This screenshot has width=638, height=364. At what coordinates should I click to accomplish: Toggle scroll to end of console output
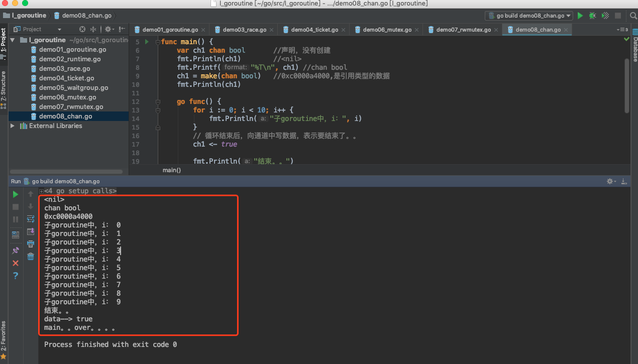(31, 231)
